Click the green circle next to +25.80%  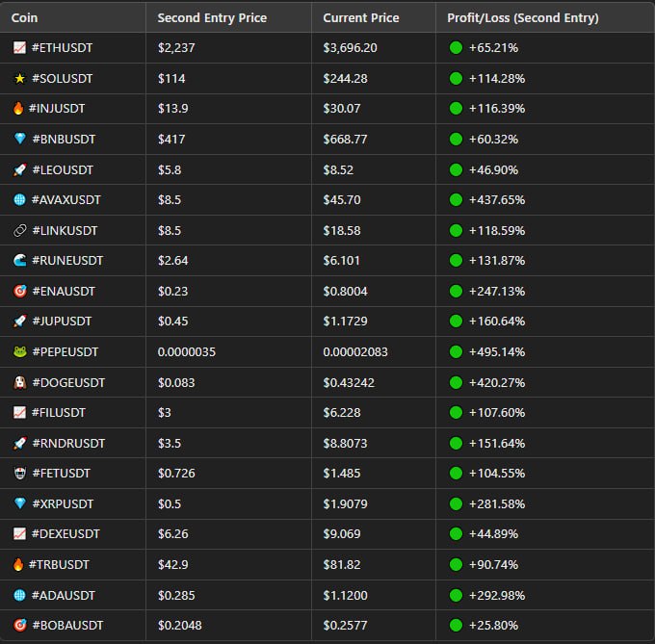(x=456, y=625)
